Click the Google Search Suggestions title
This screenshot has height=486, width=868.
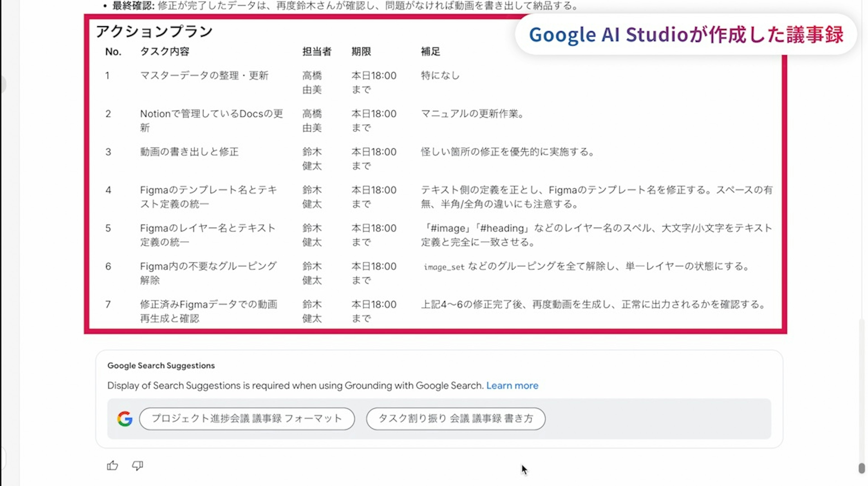[x=161, y=365]
